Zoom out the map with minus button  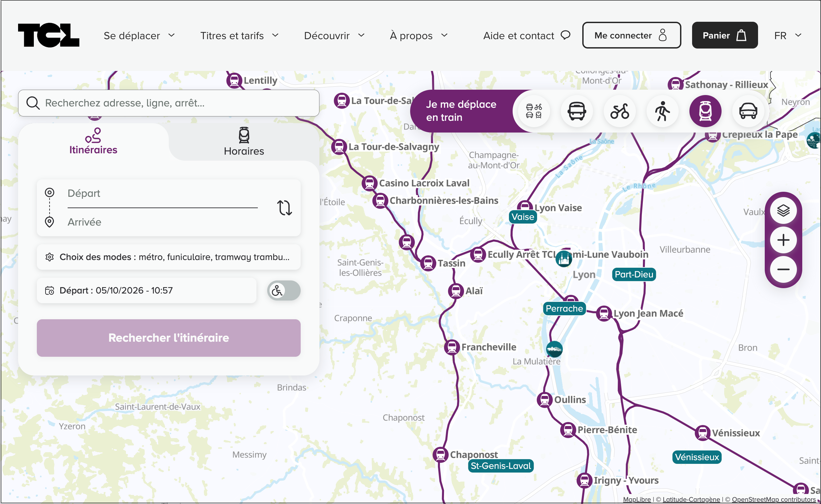pyautogui.click(x=783, y=269)
